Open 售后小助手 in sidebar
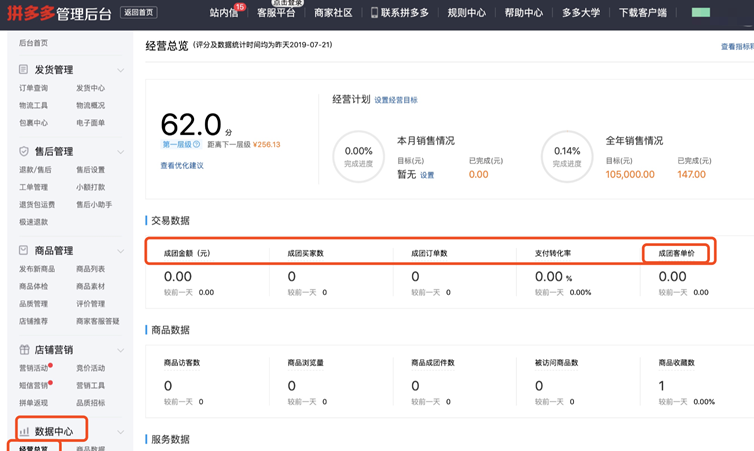This screenshot has width=754, height=451. (x=94, y=204)
